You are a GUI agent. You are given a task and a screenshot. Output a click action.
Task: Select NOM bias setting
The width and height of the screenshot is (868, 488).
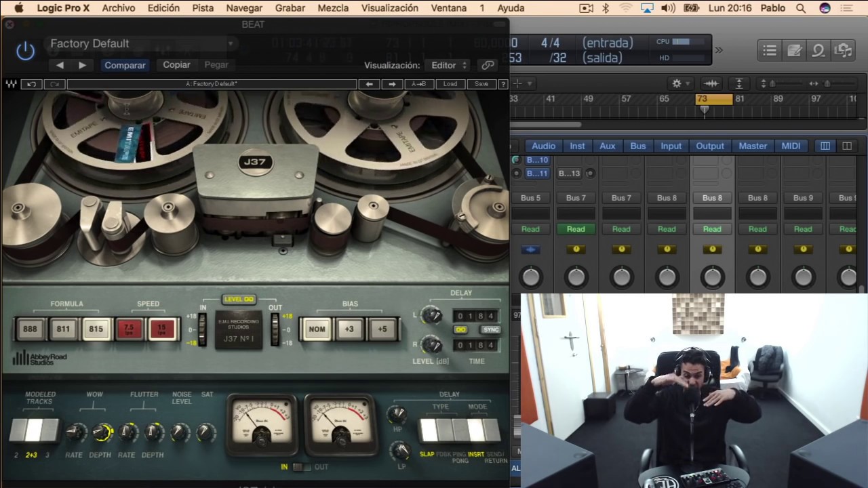[317, 329]
